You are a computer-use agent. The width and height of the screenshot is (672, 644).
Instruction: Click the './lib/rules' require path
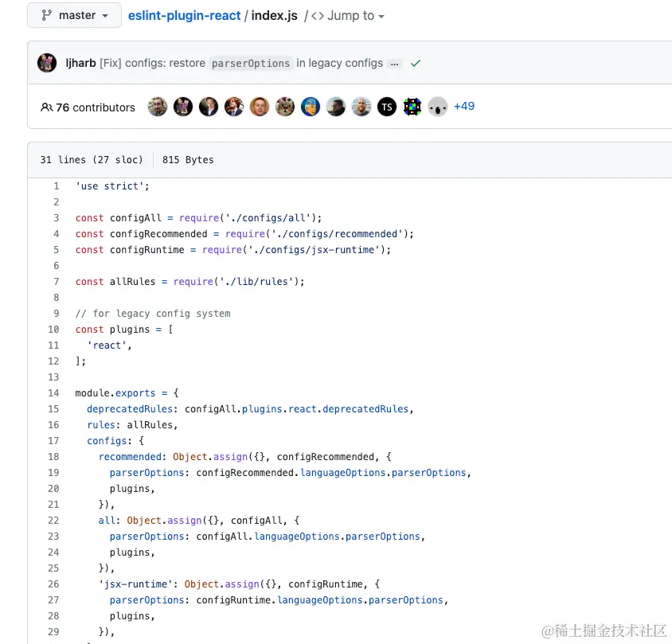point(256,282)
